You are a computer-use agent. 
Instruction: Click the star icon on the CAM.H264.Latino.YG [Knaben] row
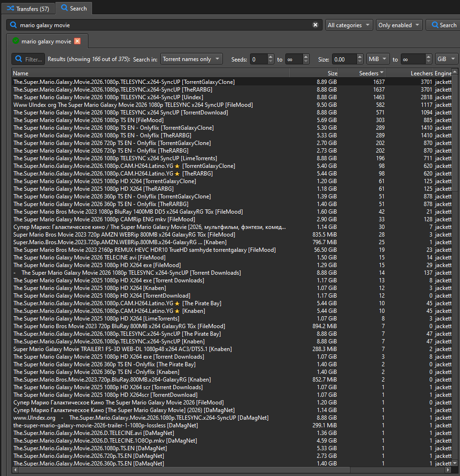pos(178,311)
